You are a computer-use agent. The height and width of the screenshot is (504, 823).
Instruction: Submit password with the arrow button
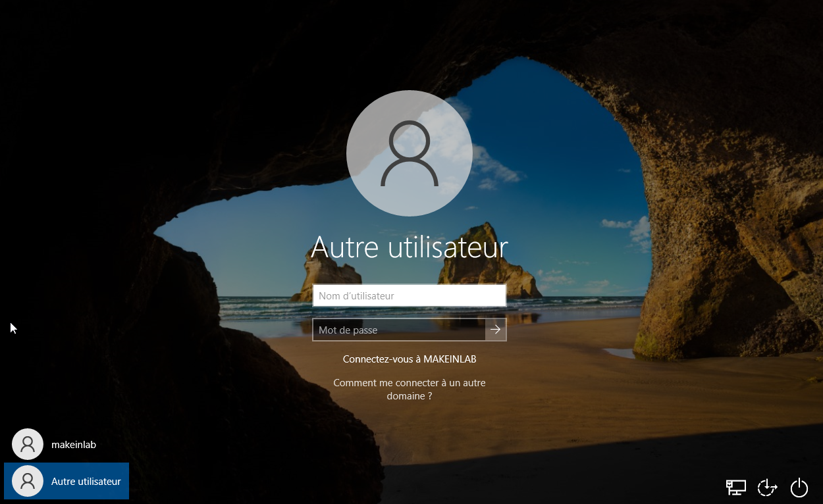coord(496,330)
